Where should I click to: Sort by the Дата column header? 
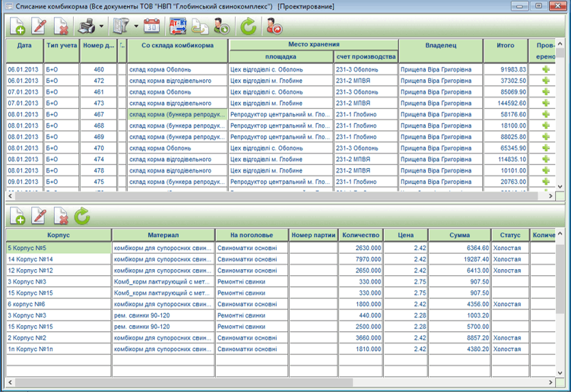coord(25,46)
